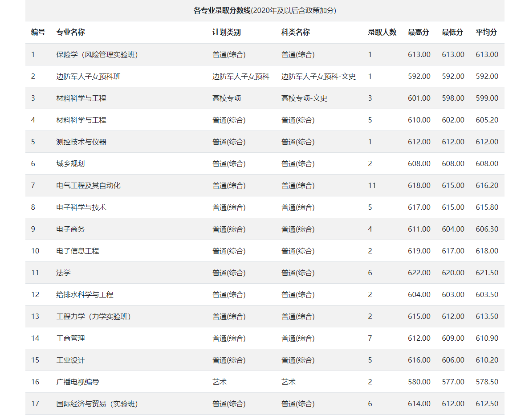Select 工业设计 major name
The width and height of the screenshot is (529, 420).
(x=70, y=360)
